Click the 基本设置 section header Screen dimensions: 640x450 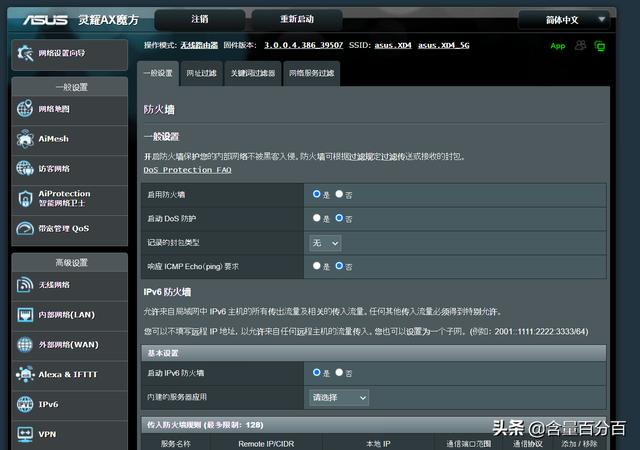tap(373, 353)
